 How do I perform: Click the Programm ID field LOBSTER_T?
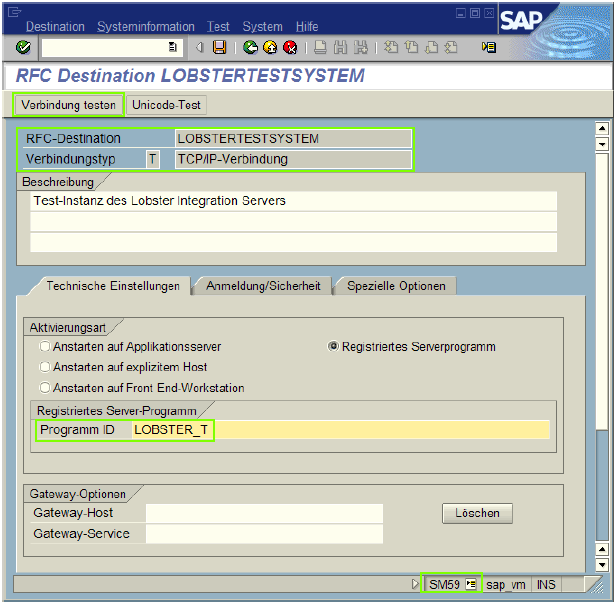point(341,430)
